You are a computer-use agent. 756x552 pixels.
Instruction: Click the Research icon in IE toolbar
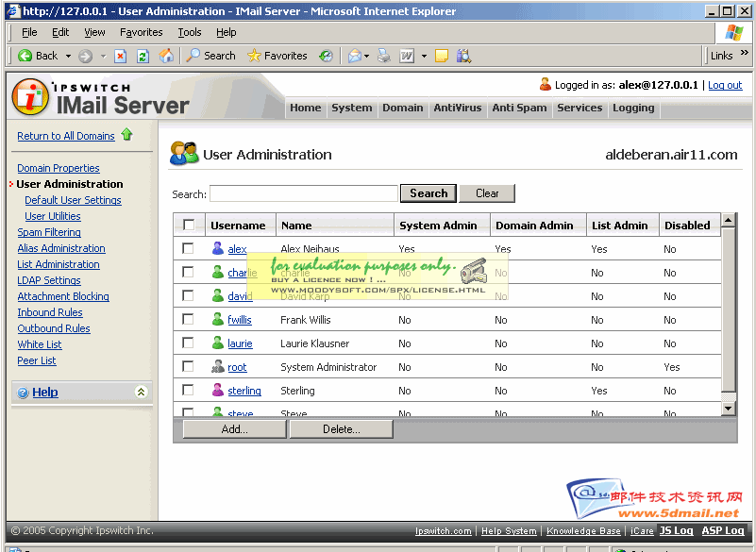coord(463,56)
